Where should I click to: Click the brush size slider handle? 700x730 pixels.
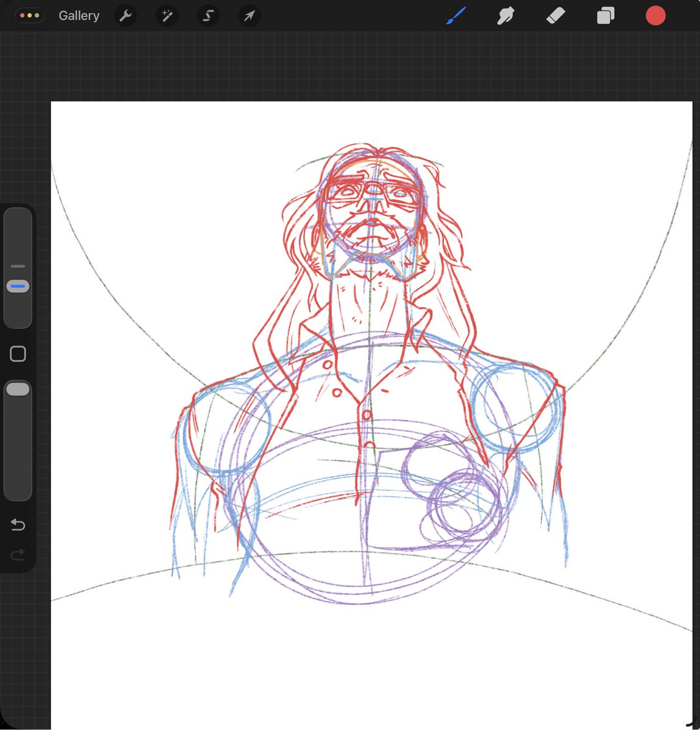click(18, 286)
